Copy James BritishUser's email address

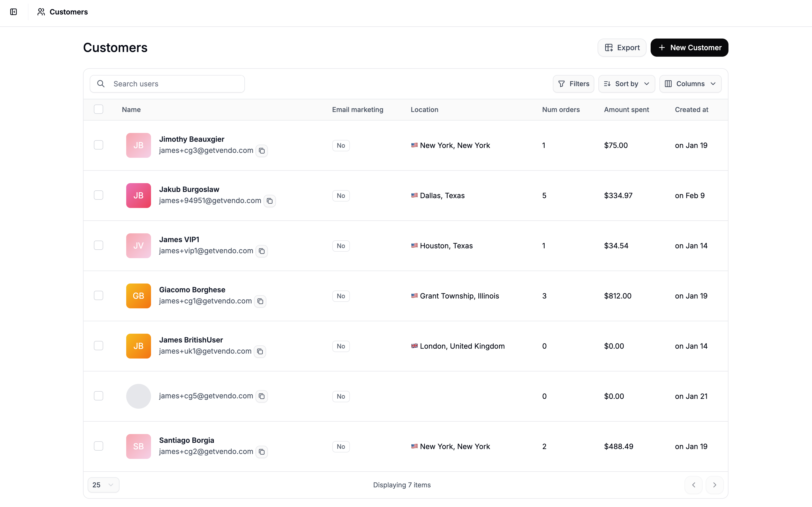pyautogui.click(x=260, y=352)
